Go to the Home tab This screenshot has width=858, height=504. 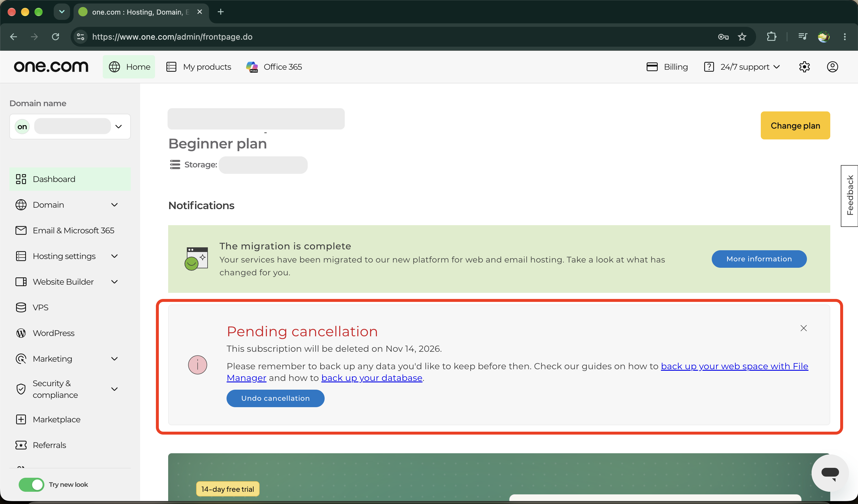pyautogui.click(x=129, y=67)
